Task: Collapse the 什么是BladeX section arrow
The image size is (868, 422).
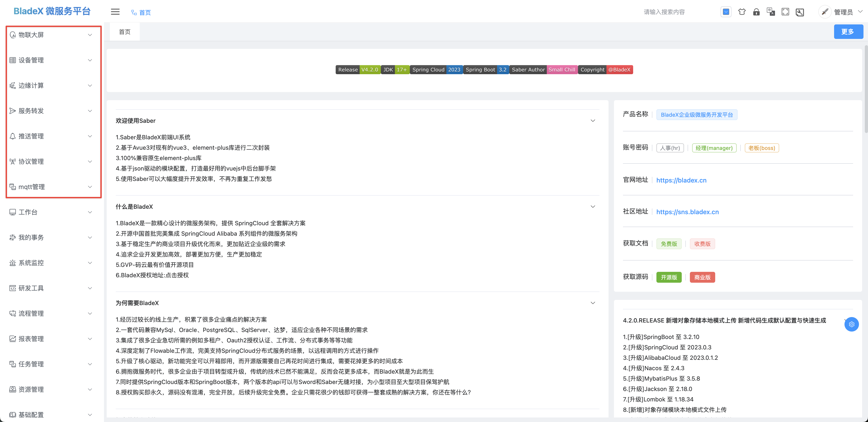Action: (x=593, y=206)
